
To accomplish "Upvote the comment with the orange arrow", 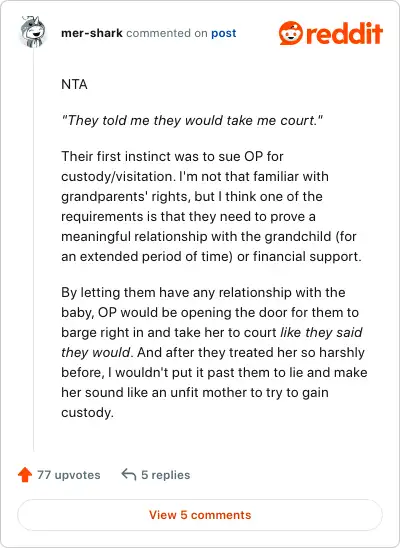I will pos(25,475).
